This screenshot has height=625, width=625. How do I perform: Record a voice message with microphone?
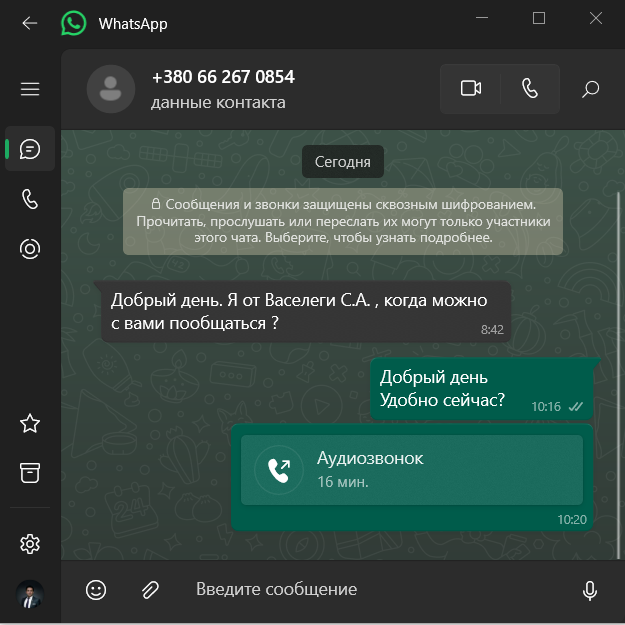pos(590,591)
